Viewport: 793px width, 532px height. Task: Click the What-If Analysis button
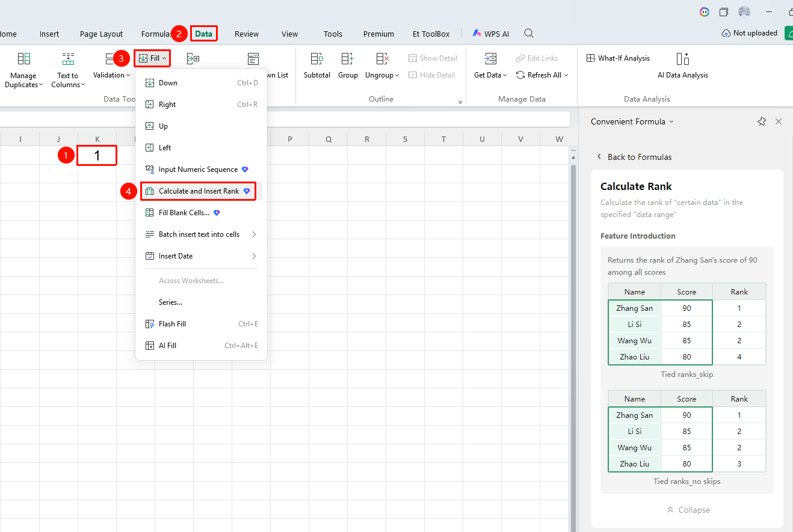pos(618,58)
